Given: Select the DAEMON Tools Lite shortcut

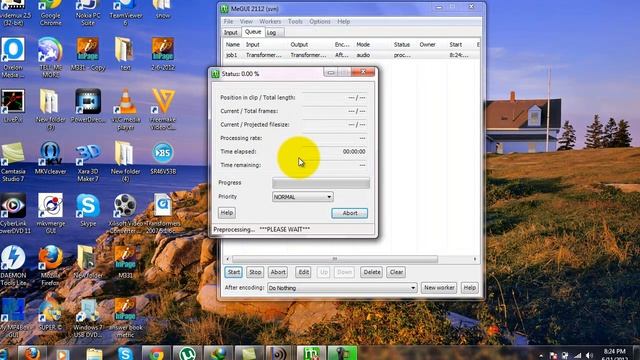Looking at the screenshot, I should 13,265.
